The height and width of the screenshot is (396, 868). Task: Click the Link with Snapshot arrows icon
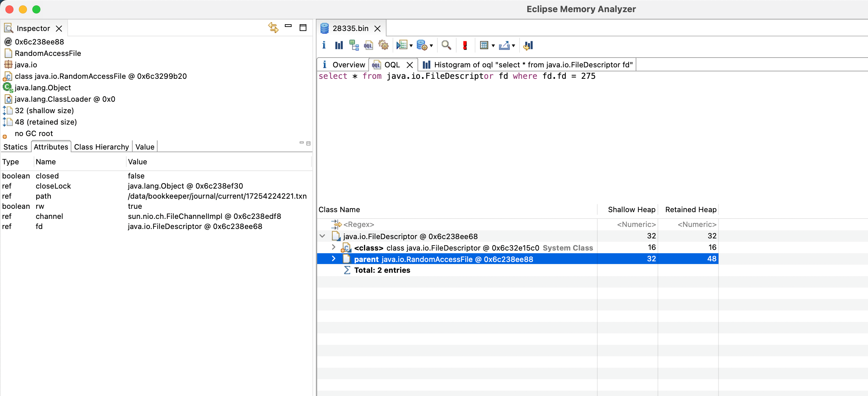[273, 28]
